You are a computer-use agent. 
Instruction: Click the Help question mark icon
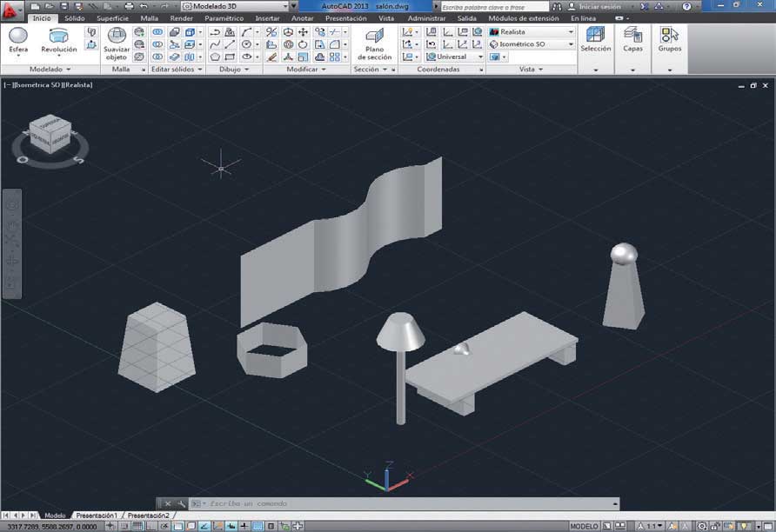click(x=686, y=6)
